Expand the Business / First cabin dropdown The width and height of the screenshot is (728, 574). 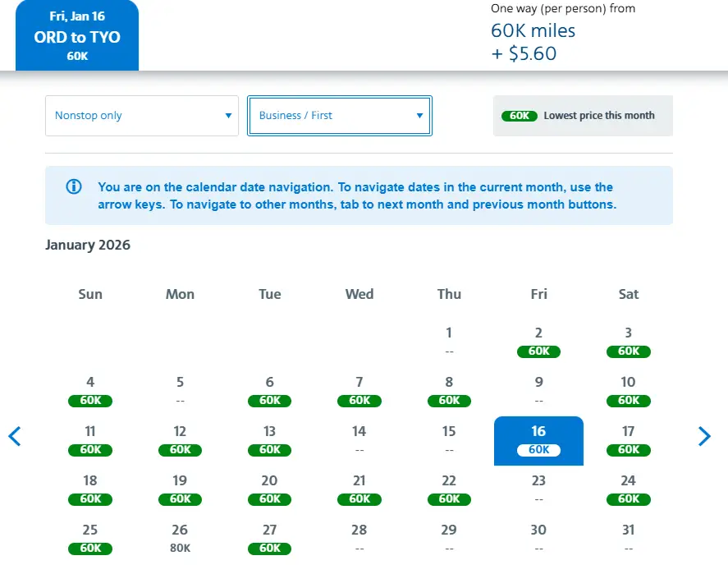[x=340, y=116]
